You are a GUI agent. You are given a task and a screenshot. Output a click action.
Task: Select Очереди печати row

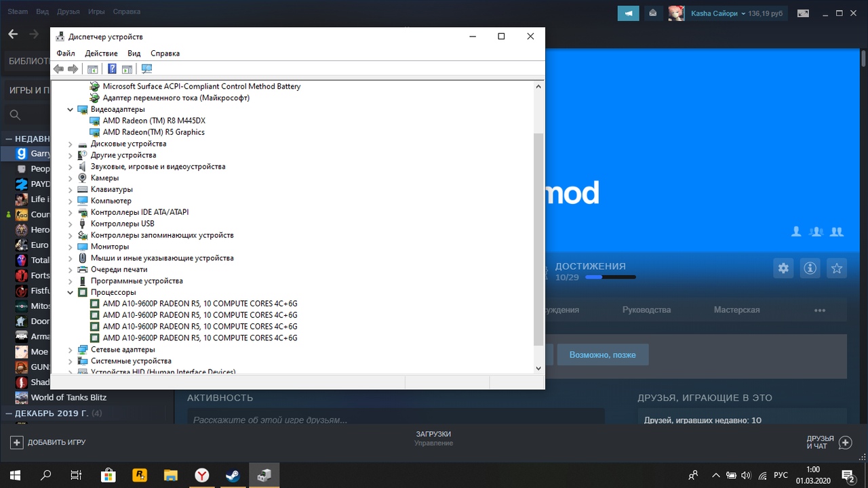pos(119,270)
